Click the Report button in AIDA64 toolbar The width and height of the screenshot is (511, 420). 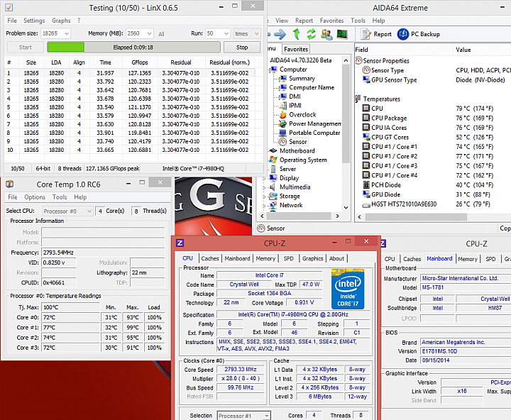coord(376,34)
